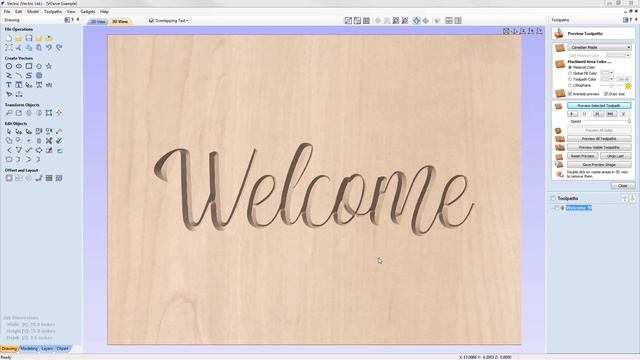Screen dimensions: 640x360
Task: Select the Node editing tool
Action: tap(19, 131)
